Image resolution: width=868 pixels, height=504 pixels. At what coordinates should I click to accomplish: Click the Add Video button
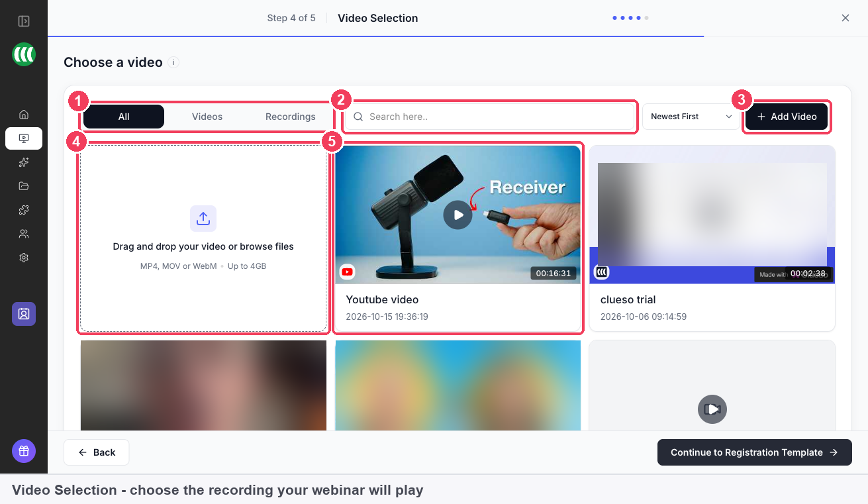pyautogui.click(x=787, y=117)
